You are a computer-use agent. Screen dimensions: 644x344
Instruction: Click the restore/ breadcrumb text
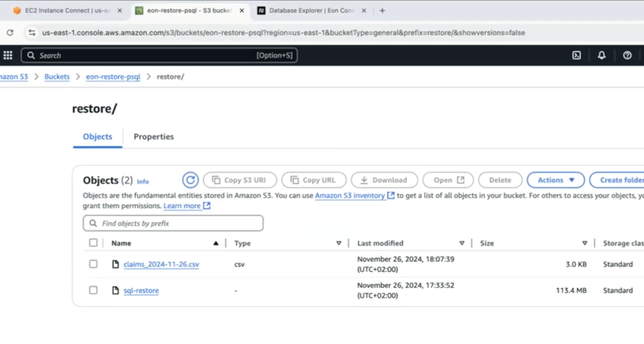(170, 76)
